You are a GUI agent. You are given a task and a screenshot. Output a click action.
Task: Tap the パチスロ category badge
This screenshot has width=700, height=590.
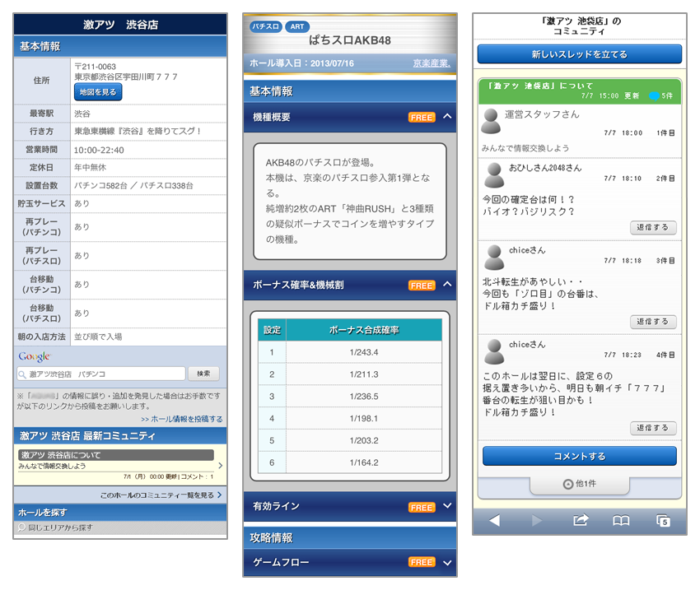[266, 26]
